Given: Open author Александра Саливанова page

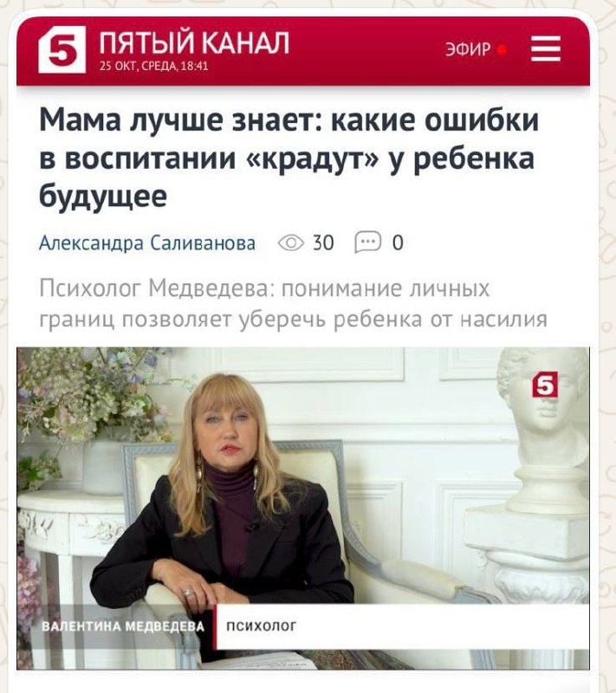Looking at the screenshot, I should click(147, 243).
